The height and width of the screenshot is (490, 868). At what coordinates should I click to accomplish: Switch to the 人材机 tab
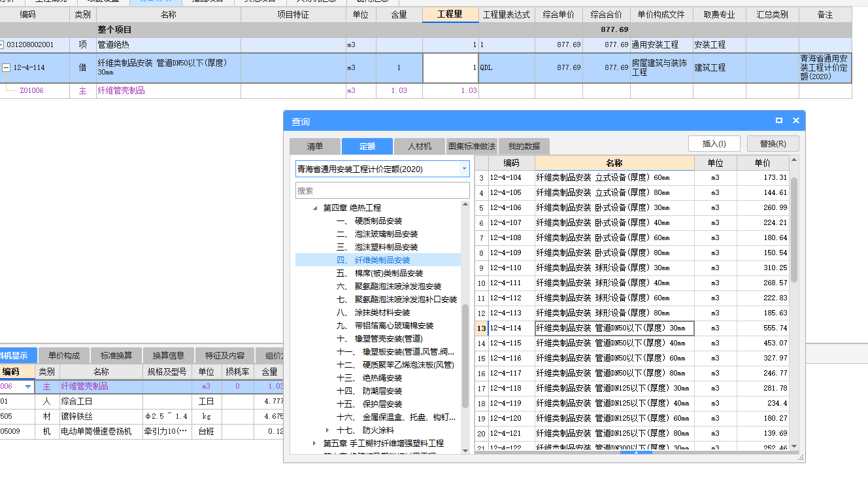420,147
